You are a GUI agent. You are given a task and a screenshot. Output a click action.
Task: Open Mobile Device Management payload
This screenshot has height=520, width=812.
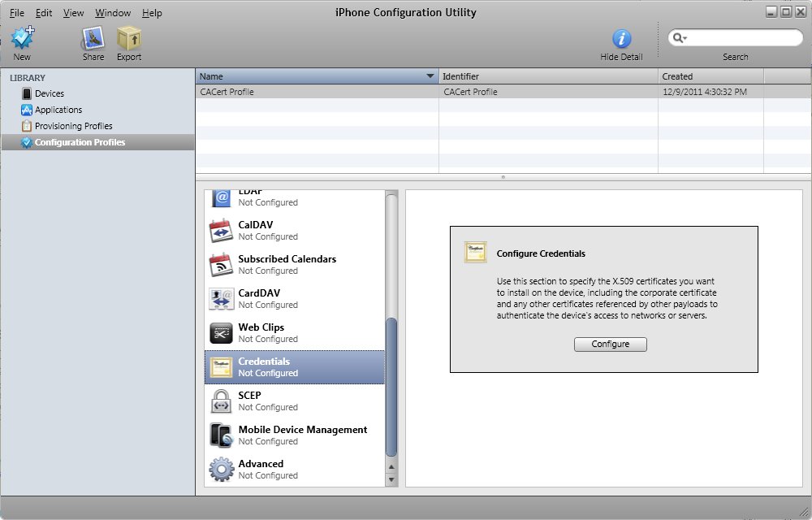click(302, 435)
